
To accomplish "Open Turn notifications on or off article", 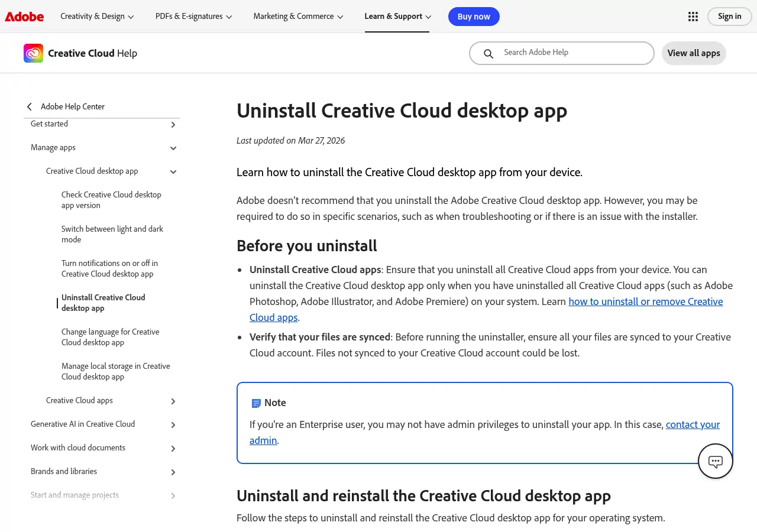I will pos(109,268).
